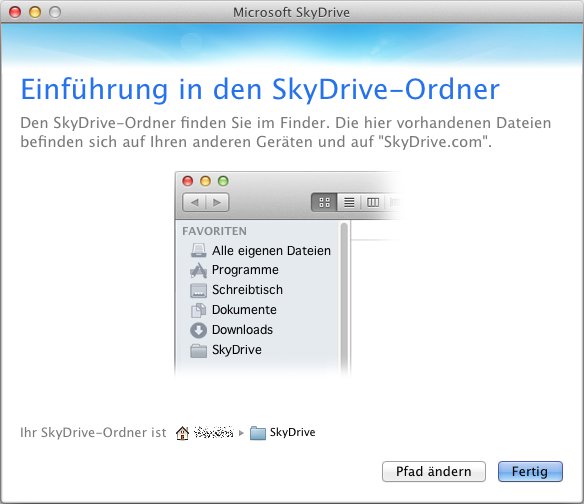Click the green dot in Finder illustration
Screen dimensions: 584x504
tap(223, 181)
